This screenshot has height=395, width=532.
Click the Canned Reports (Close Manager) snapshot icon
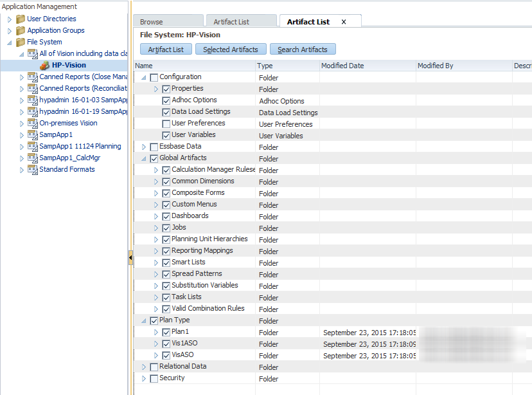pyautogui.click(x=33, y=77)
